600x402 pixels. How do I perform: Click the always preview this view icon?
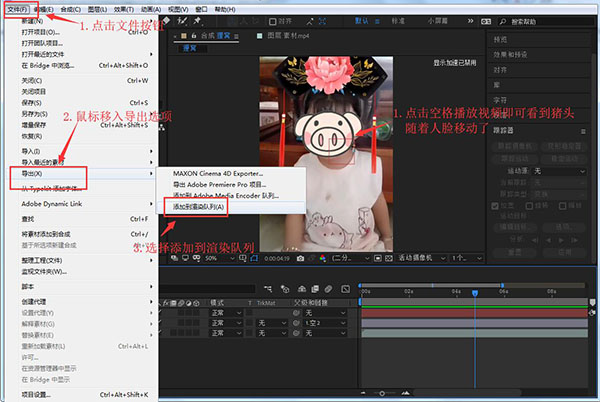pos(174,258)
